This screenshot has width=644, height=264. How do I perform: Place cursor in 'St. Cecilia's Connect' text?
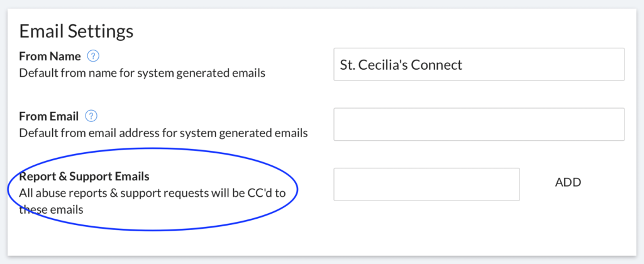point(401,65)
